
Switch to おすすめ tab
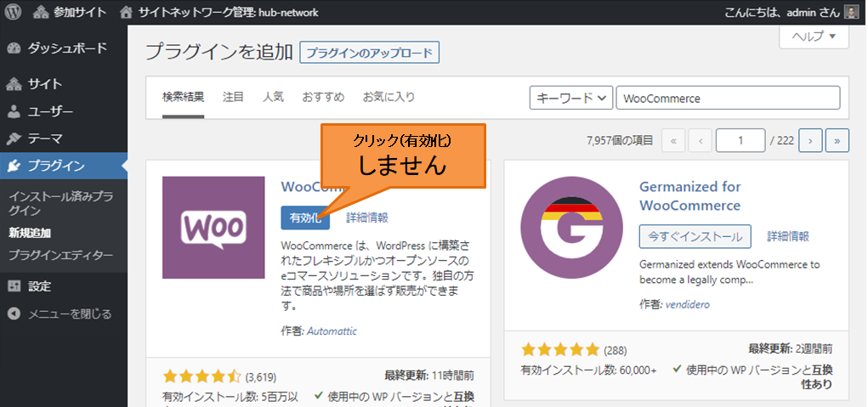[323, 98]
